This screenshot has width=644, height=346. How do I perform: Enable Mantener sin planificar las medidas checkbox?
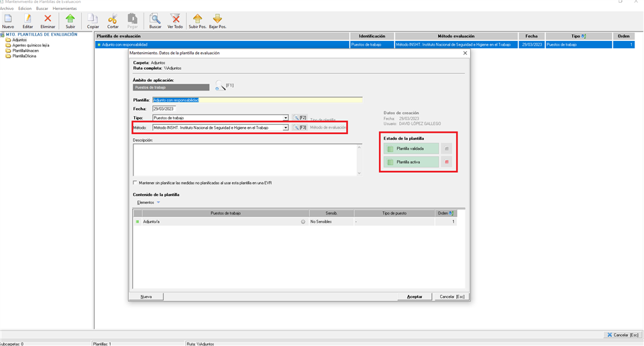[136, 182]
